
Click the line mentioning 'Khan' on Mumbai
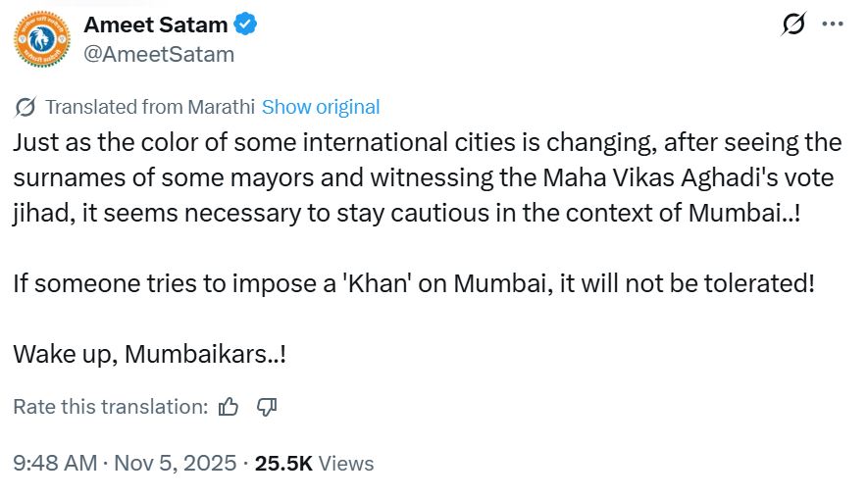click(x=414, y=283)
